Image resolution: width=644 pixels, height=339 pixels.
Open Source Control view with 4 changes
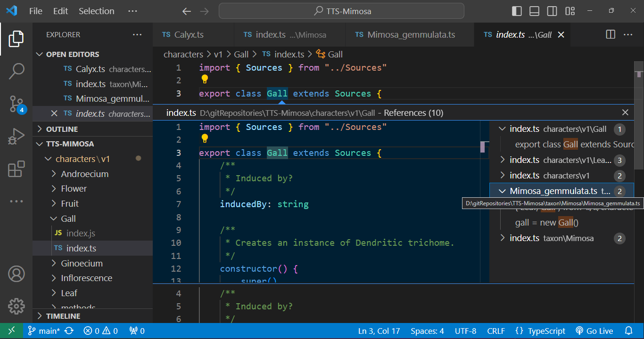pyautogui.click(x=16, y=104)
